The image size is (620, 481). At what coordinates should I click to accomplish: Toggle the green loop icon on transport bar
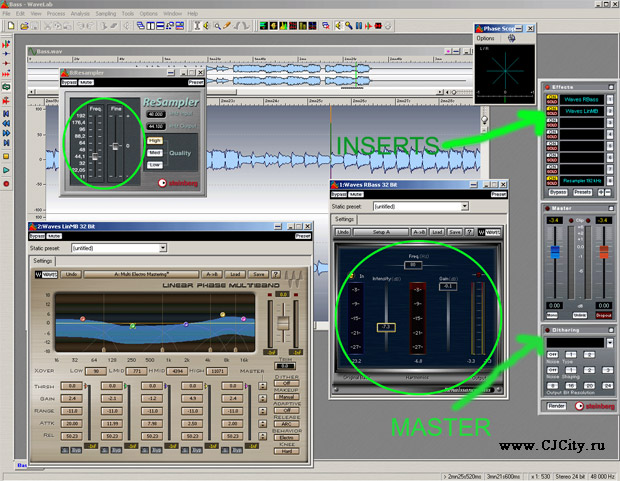click(6, 87)
